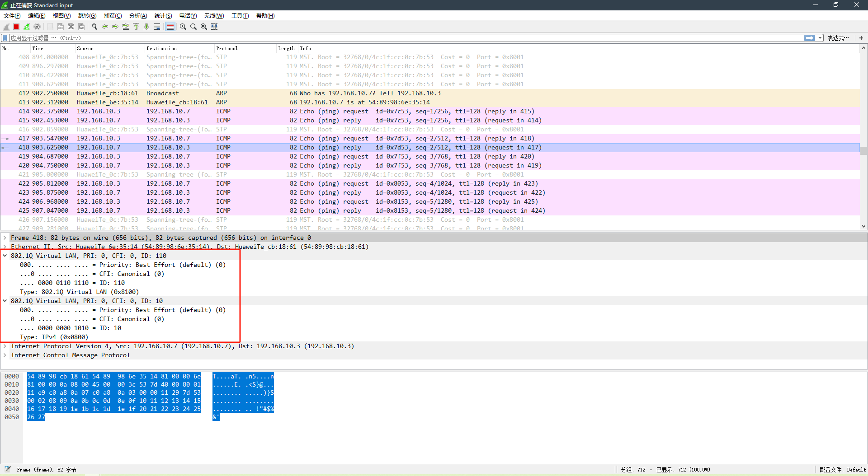Open the 捕获(C) menu
This screenshot has height=476, width=868.
coord(113,16)
